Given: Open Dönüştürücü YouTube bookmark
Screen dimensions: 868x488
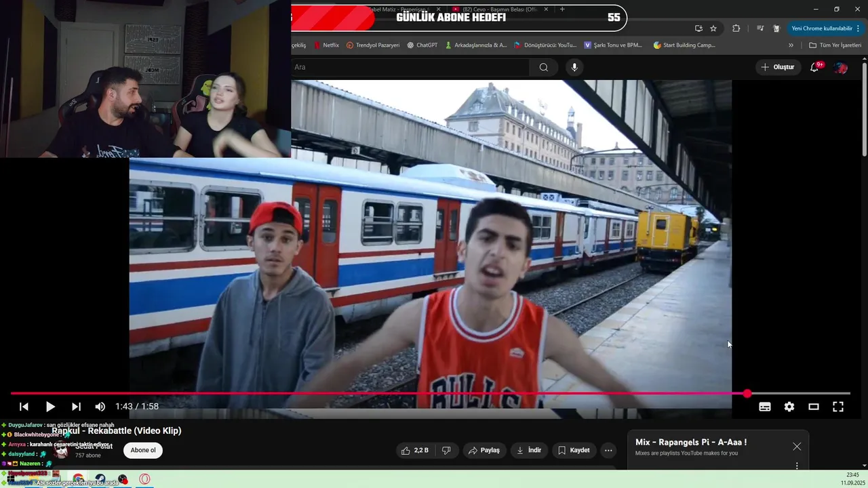Looking at the screenshot, I should 545,45.
